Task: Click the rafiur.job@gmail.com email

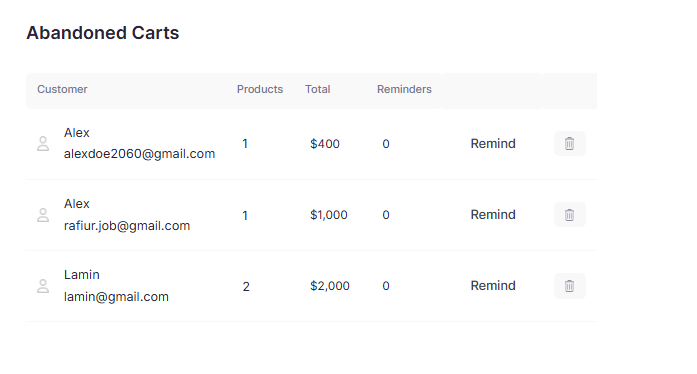Action: pyautogui.click(x=127, y=226)
